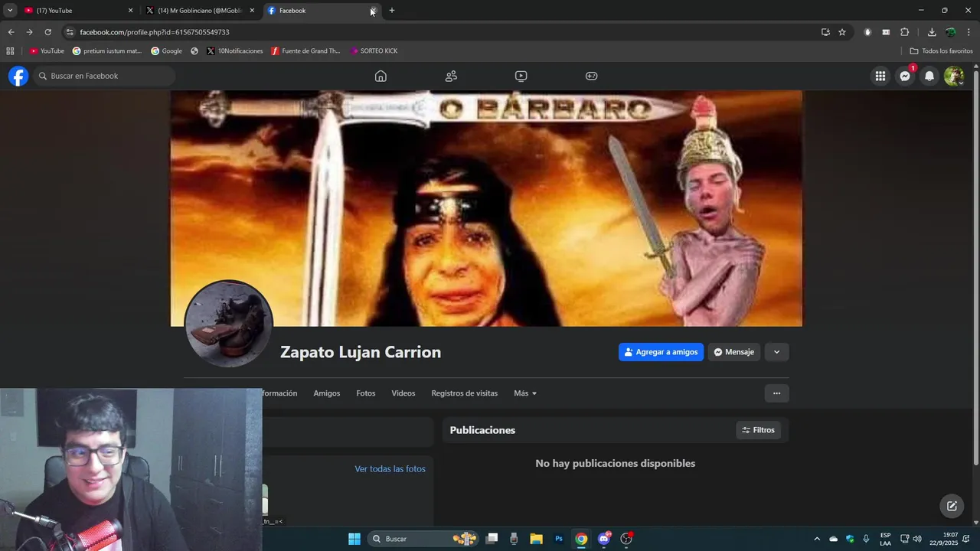This screenshot has width=980, height=551.
Task: Open the account profile avatar menu
Action: point(954,76)
